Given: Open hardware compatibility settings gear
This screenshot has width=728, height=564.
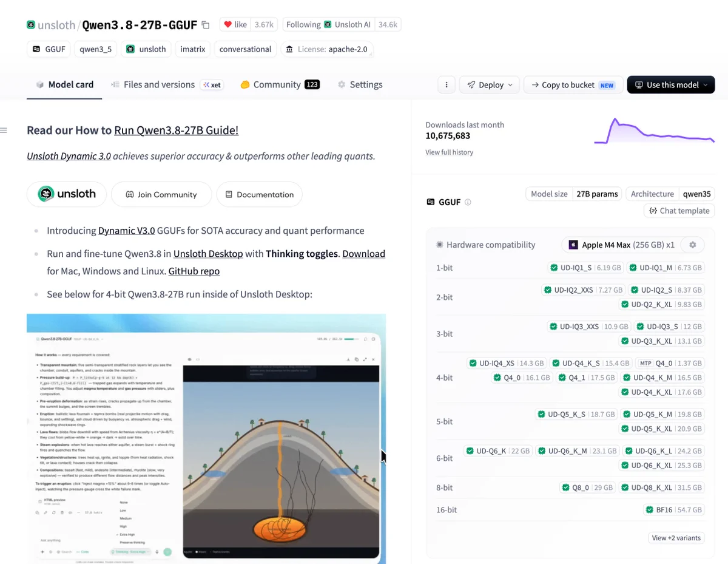Looking at the screenshot, I should [x=692, y=245].
